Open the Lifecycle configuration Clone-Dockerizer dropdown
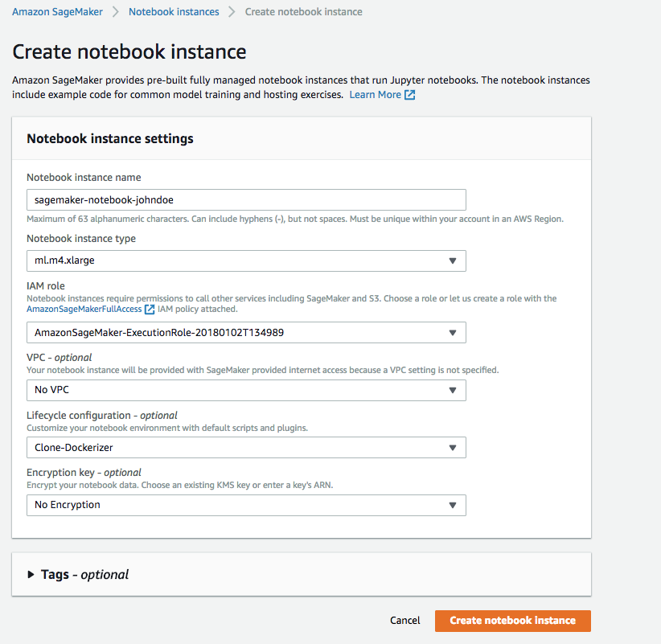The height and width of the screenshot is (644, 661). pyautogui.click(x=246, y=448)
